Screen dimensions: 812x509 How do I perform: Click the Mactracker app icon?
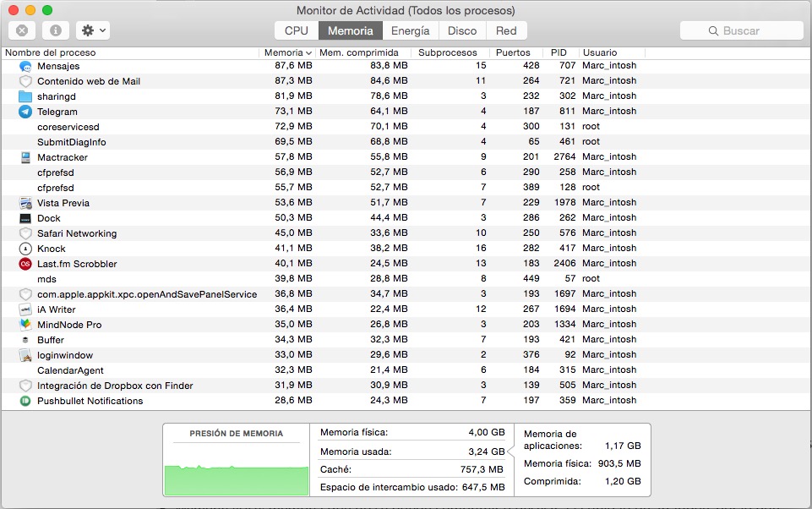point(26,156)
